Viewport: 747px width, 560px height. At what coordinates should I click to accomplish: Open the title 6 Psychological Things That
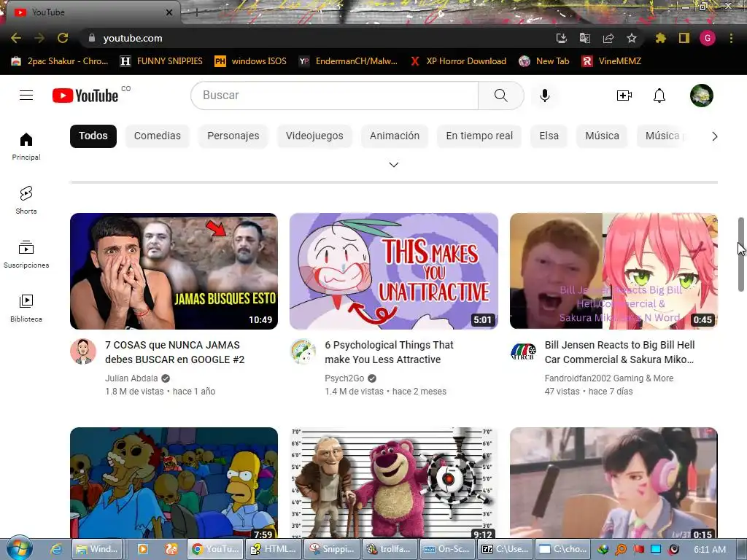390,352
